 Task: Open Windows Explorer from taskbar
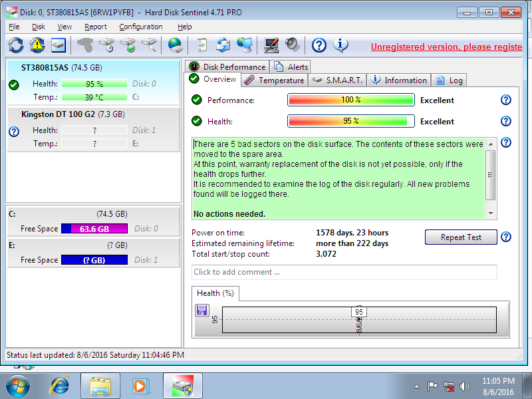pos(100,386)
